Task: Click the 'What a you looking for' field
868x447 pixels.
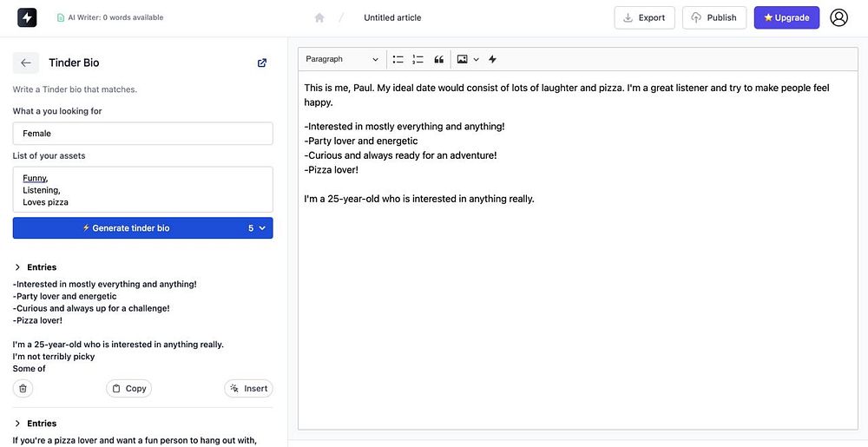Action: [143, 134]
